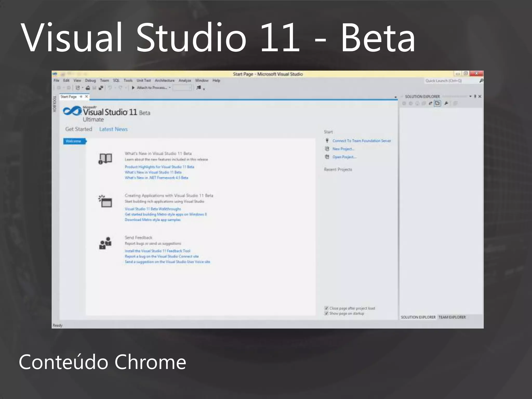Click in the Quick Launch search field
The image size is (532, 399).
[x=451, y=81]
